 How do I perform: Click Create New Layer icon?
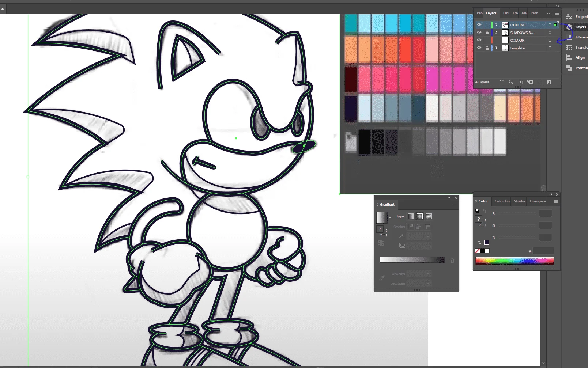click(540, 82)
